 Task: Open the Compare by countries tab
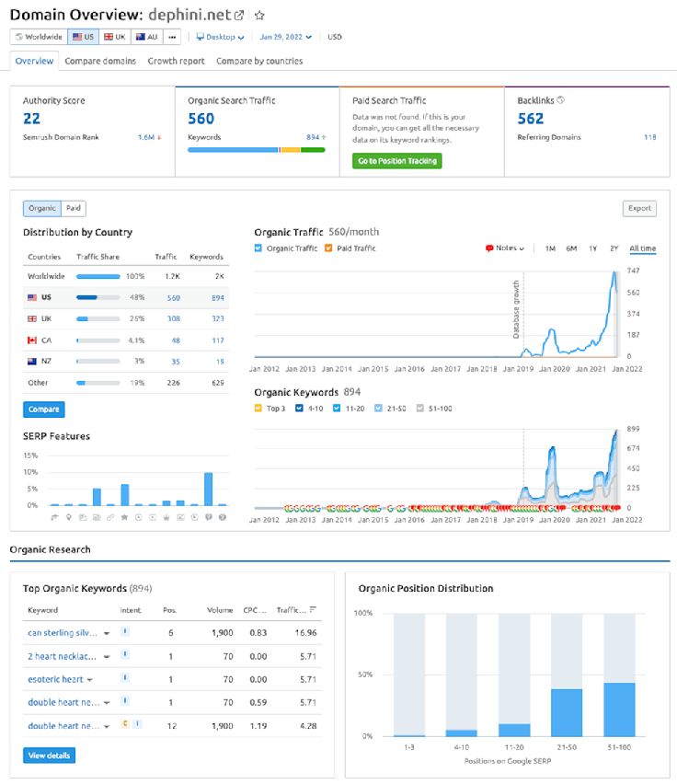tap(259, 61)
